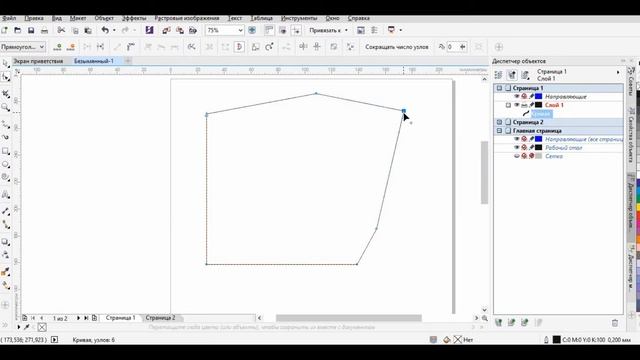Toggle the printable icon of Сетка layer
This screenshot has width=640, height=360.
[524, 156]
